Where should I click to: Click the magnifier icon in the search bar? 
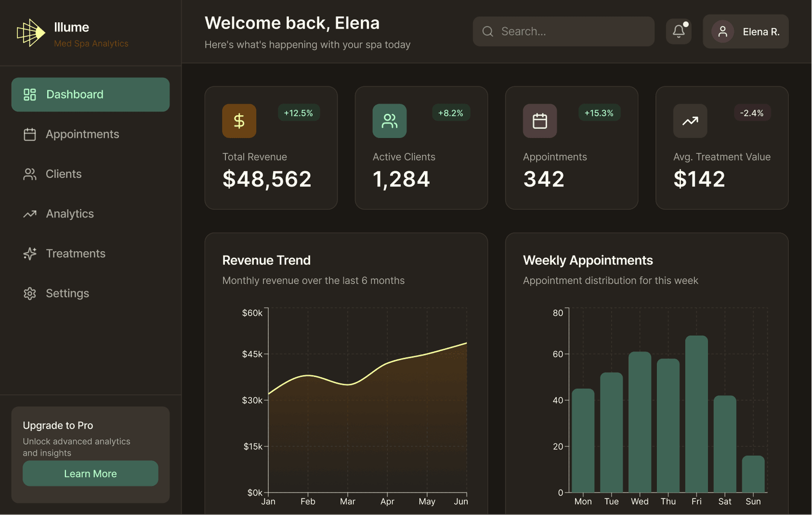[x=488, y=31]
